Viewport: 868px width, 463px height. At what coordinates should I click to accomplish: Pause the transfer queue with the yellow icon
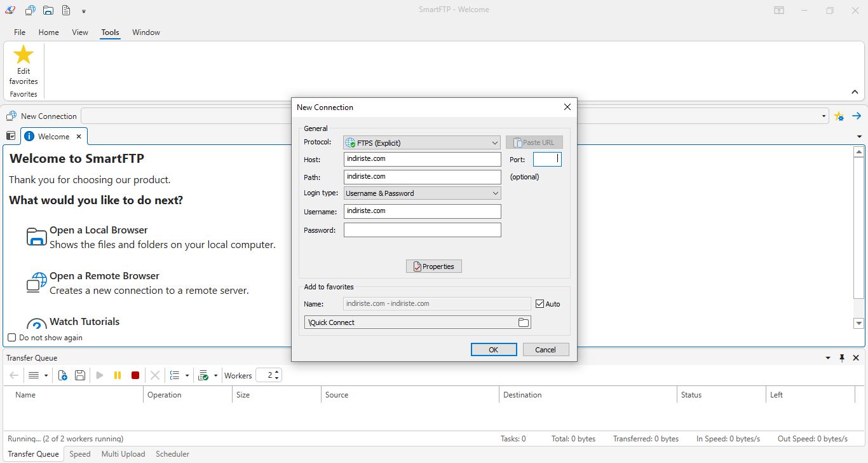coord(118,375)
